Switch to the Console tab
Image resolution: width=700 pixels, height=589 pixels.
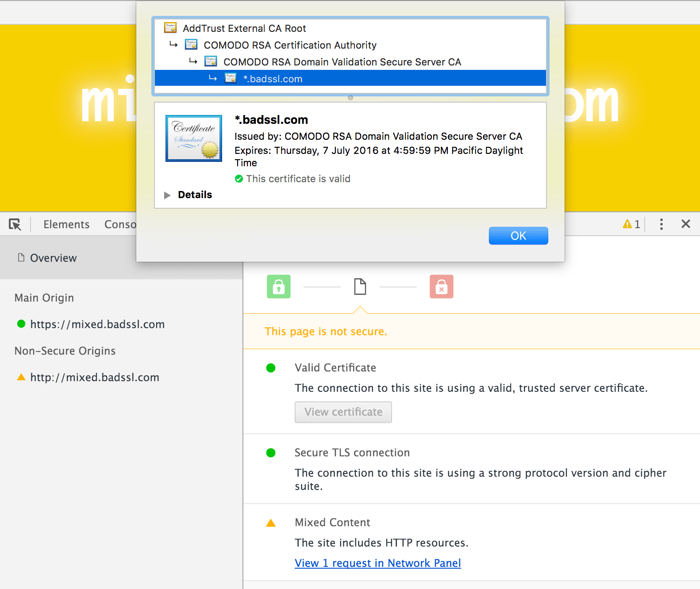tap(120, 224)
